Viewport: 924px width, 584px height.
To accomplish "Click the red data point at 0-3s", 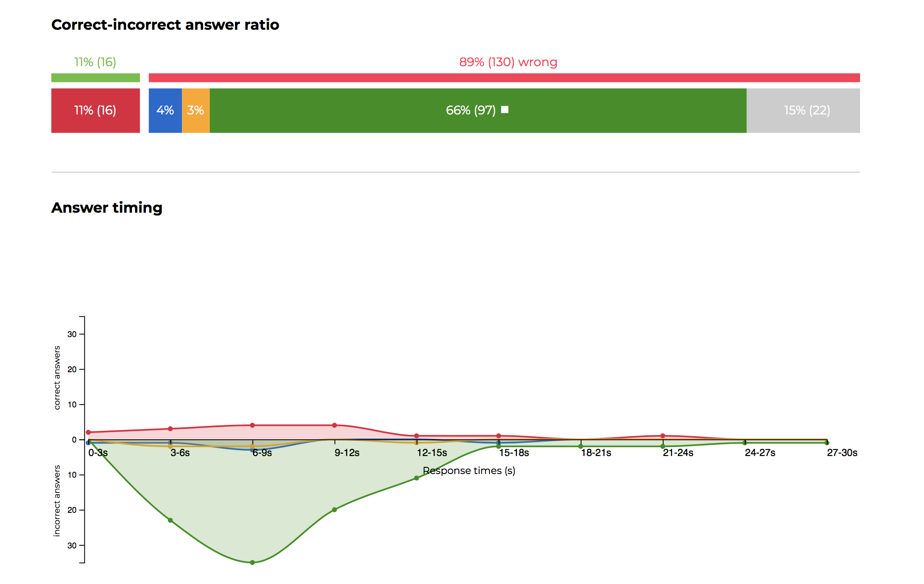I will [88, 432].
